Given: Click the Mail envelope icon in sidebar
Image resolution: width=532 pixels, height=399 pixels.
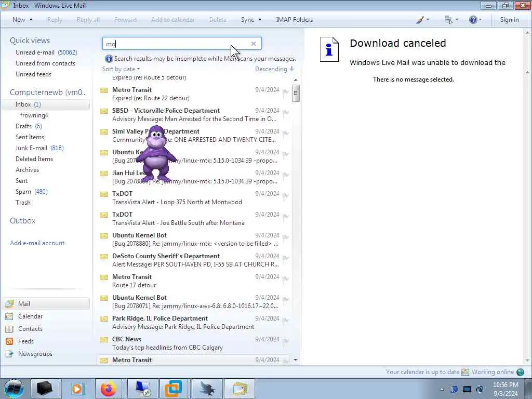Looking at the screenshot, I should tap(9, 303).
